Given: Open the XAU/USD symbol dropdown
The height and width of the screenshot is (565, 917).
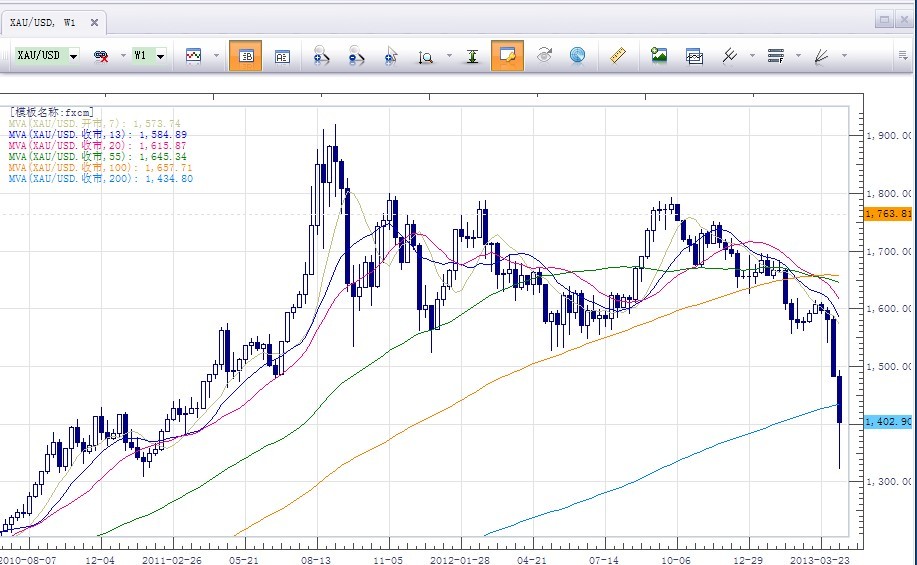Looking at the screenshot, I should tap(74, 56).
